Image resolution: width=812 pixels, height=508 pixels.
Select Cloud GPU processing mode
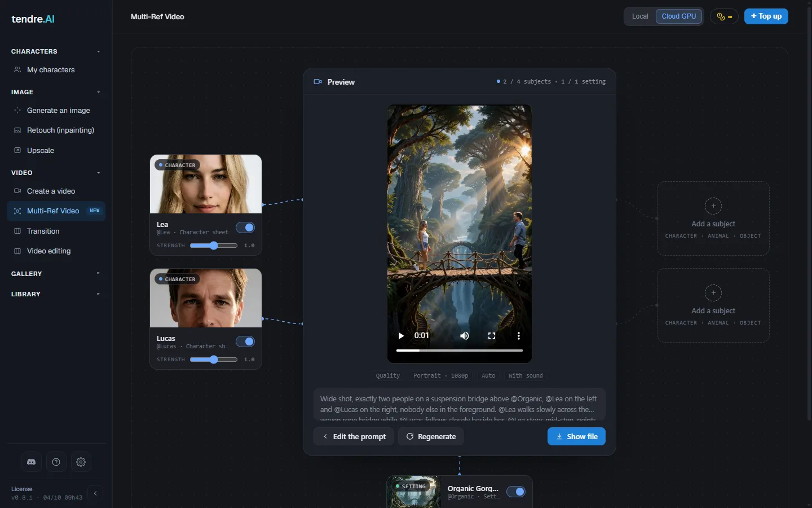679,16
